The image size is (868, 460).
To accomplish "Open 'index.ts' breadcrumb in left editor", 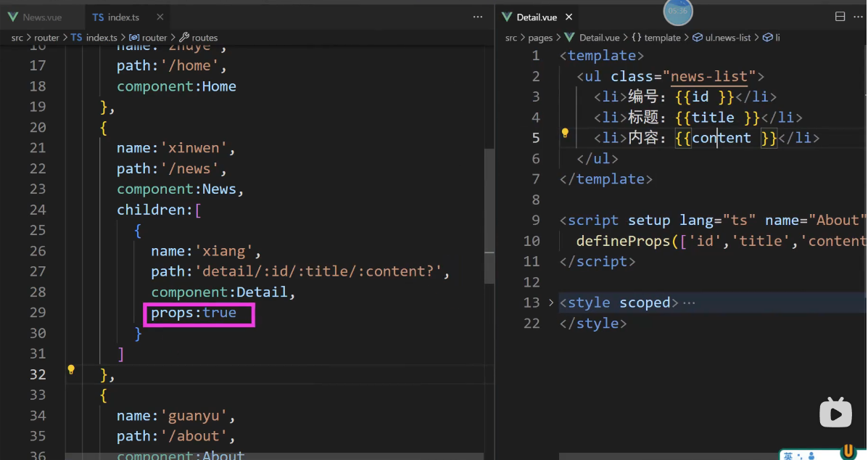I will tap(94, 38).
